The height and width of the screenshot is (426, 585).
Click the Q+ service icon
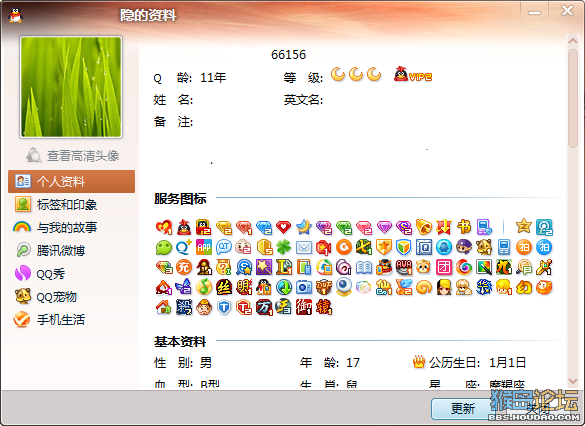184,247
